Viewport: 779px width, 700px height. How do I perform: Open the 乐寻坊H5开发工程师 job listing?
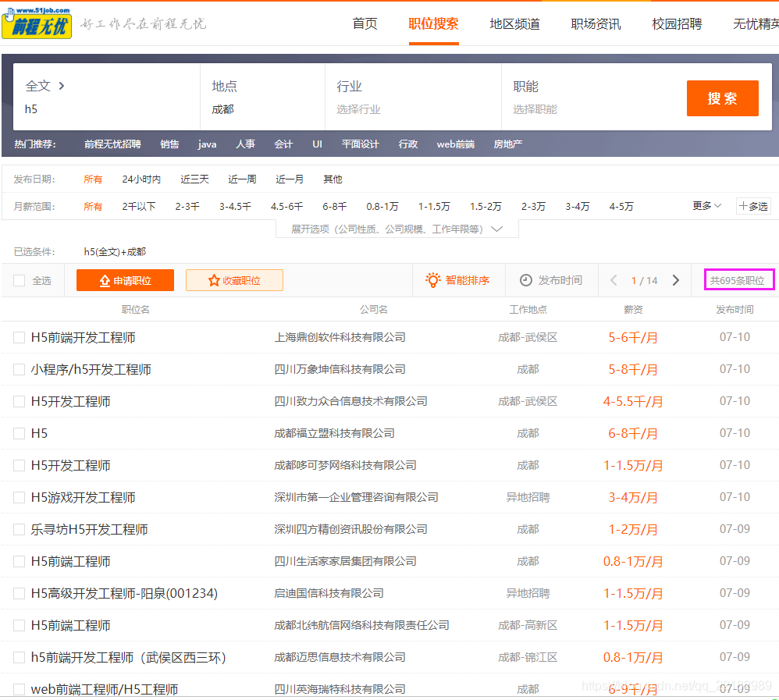click(90, 530)
